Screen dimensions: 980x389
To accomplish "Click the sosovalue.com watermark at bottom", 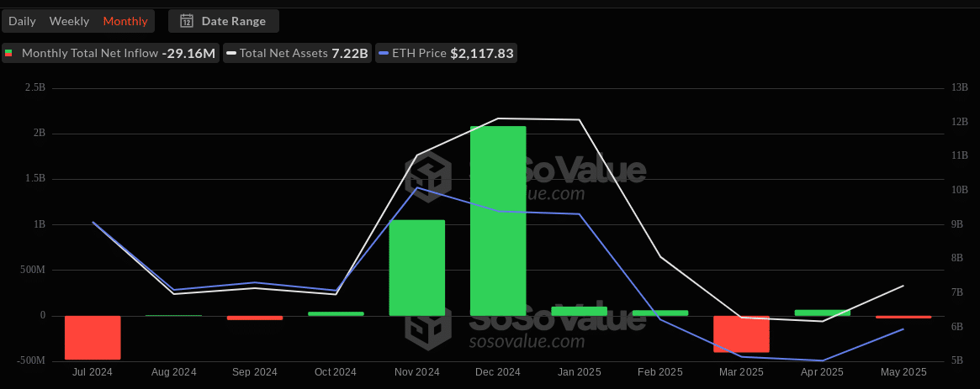I will click(x=526, y=341).
